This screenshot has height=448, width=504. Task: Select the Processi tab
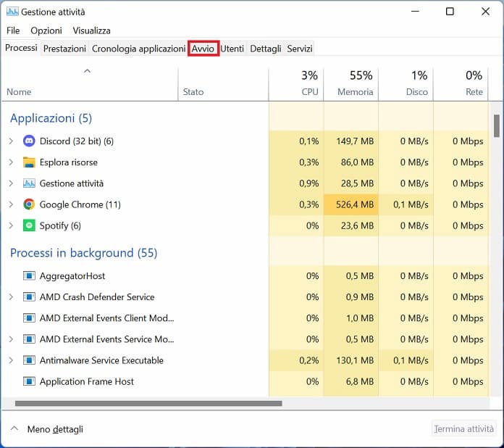tap(21, 48)
